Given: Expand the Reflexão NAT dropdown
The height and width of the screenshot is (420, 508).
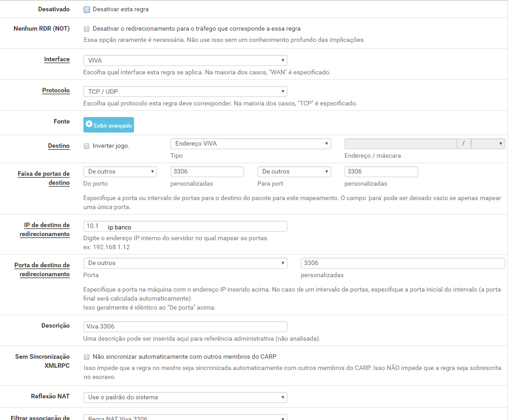Looking at the screenshot, I should (x=185, y=397).
